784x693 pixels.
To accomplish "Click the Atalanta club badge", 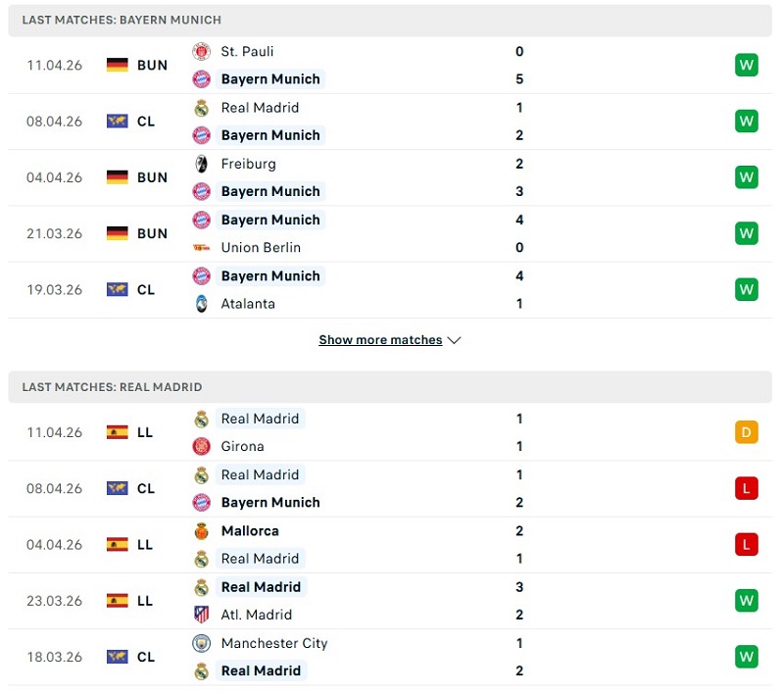I will [x=201, y=304].
